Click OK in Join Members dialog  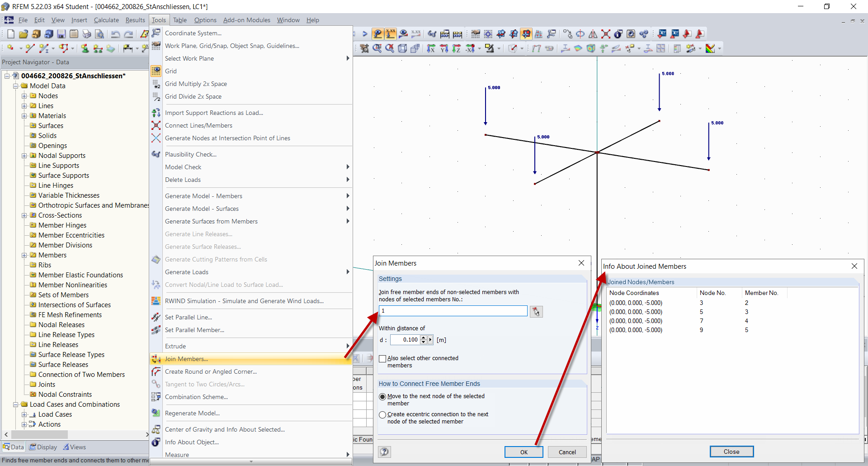[x=524, y=452]
